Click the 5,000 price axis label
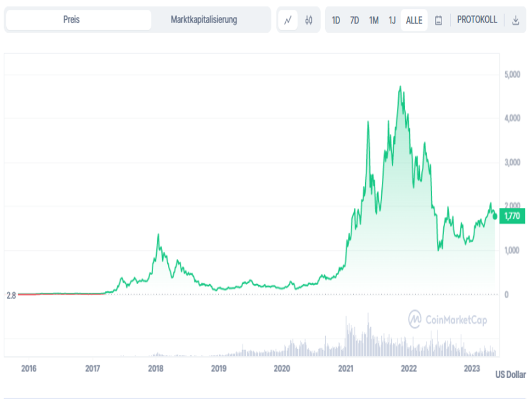The image size is (532, 399). tap(512, 74)
